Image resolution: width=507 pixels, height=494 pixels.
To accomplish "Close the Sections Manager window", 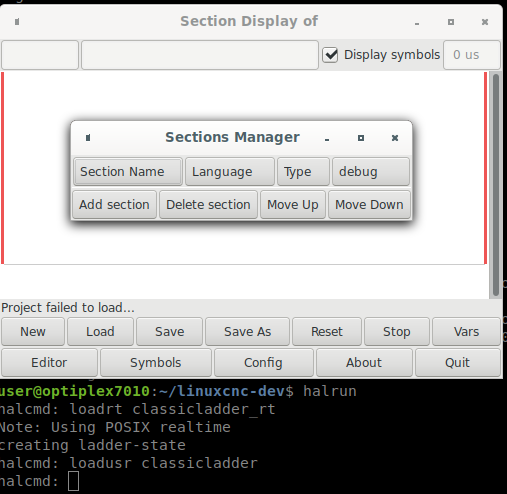I will (x=395, y=138).
